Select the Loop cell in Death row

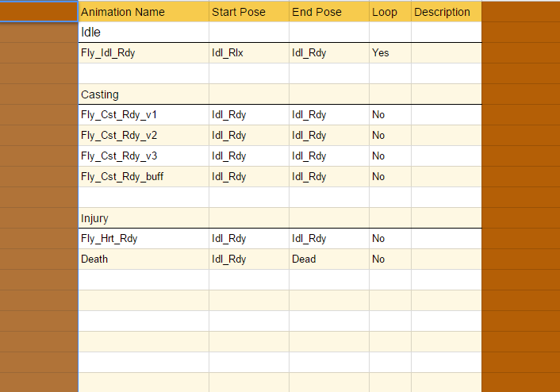tap(389, 259)
